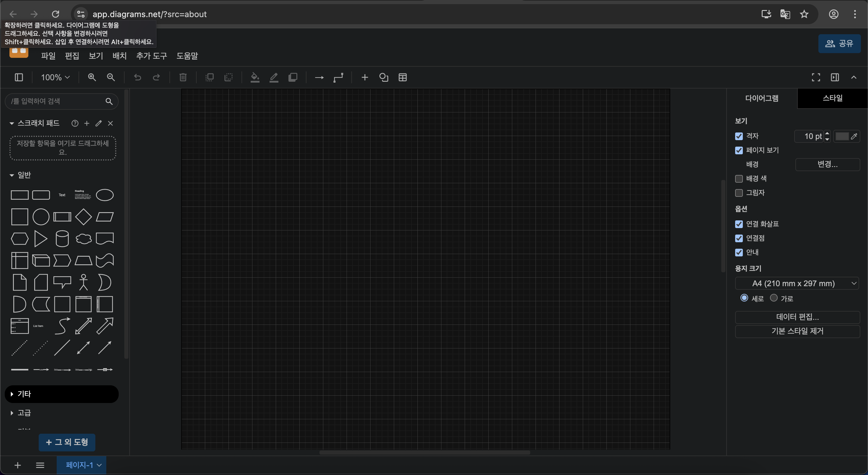868x475 pixels.
Task: Toggle the waypoints connector style icon
Action: (x=338, y=77)
